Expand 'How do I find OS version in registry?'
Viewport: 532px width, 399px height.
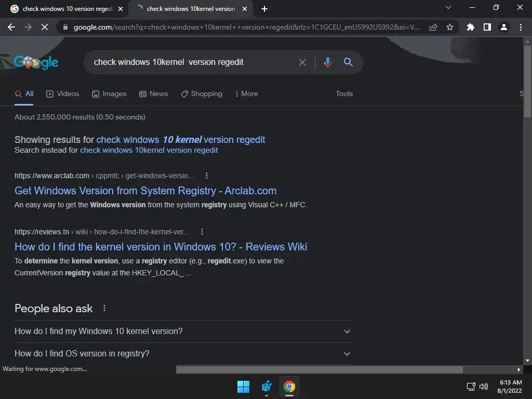[183, 353]
